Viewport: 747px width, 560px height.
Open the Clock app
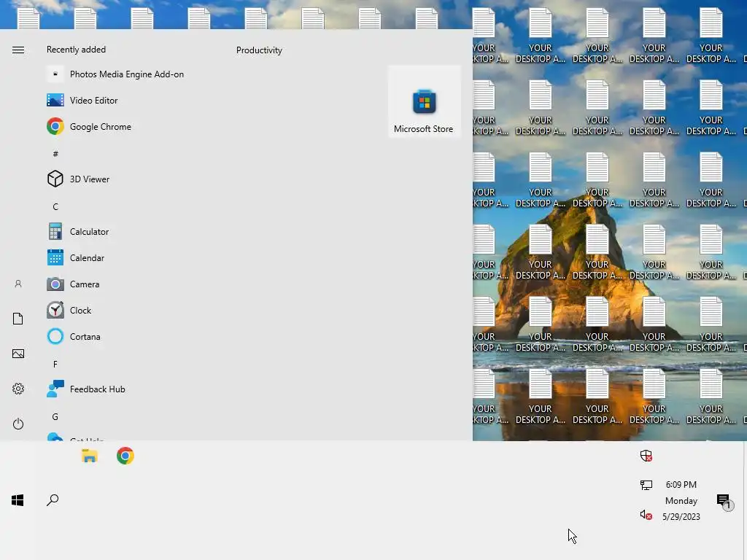[x=69, y=310]
